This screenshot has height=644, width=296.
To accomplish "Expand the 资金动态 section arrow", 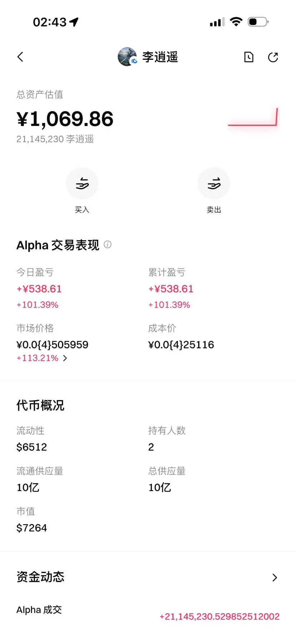I will [x=275, y=577].
